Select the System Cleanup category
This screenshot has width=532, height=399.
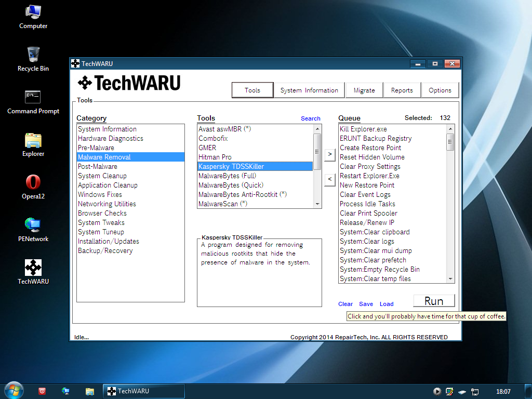130,176
